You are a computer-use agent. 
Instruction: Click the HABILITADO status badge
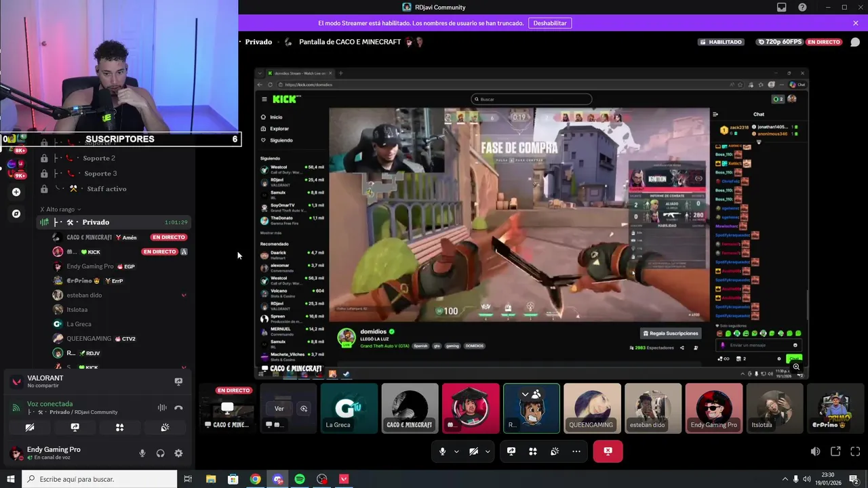(x=721, y=42)
